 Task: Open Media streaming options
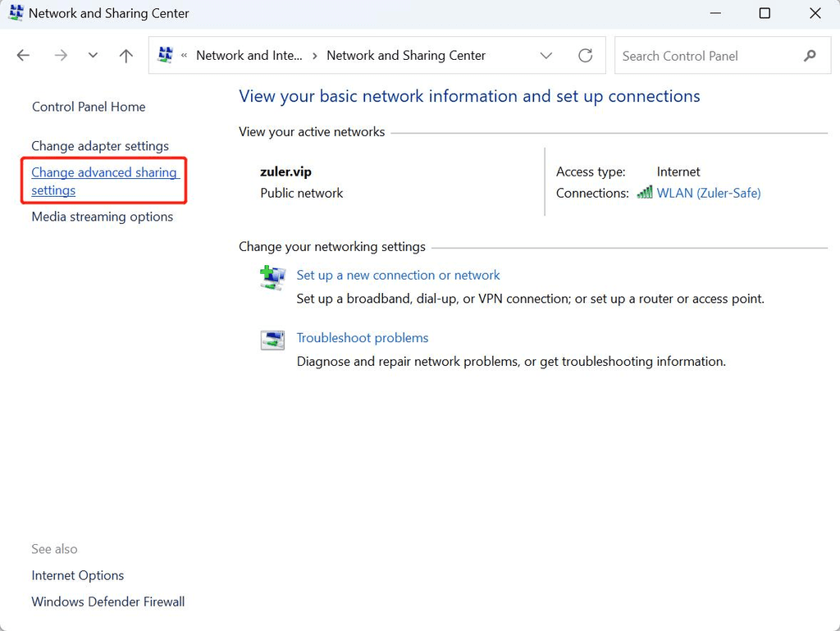pos(102,217)
